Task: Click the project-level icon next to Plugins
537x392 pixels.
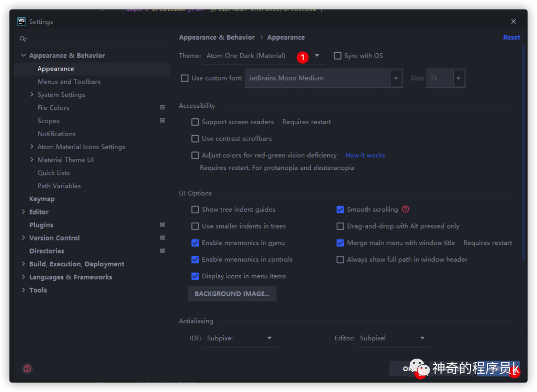Action: [162, 225]
